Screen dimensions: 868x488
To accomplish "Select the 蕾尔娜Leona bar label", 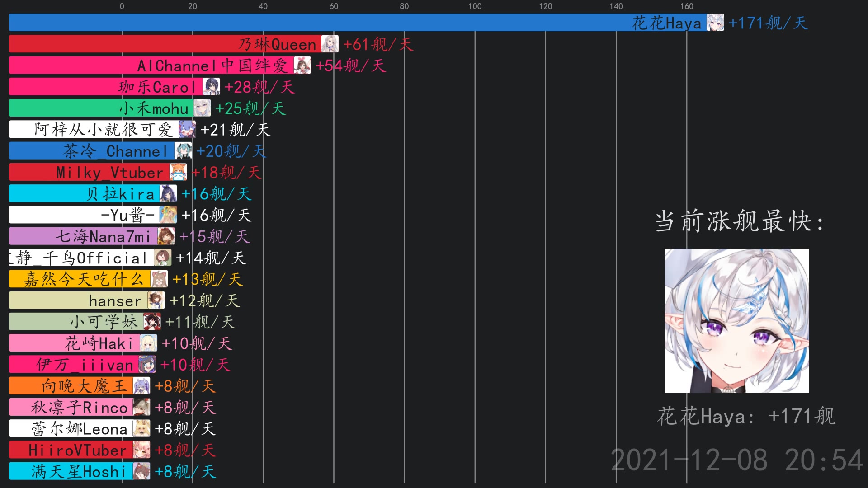I will tap(80, 429).
